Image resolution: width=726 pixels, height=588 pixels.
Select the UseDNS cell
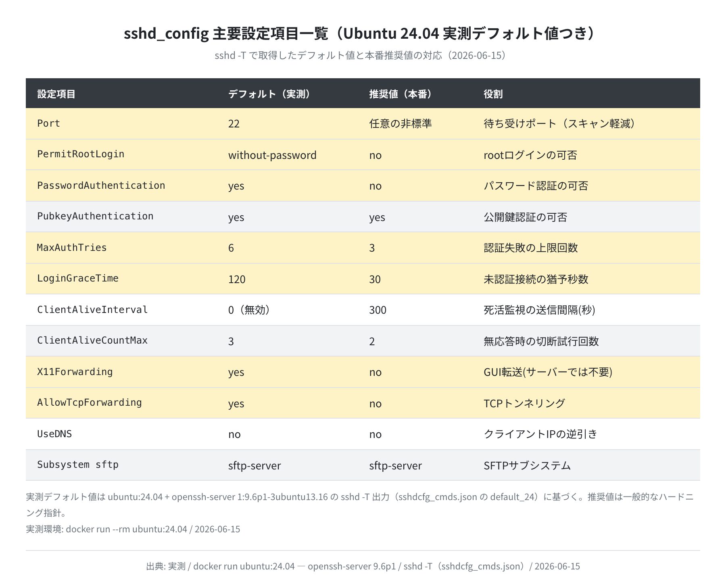54,434
